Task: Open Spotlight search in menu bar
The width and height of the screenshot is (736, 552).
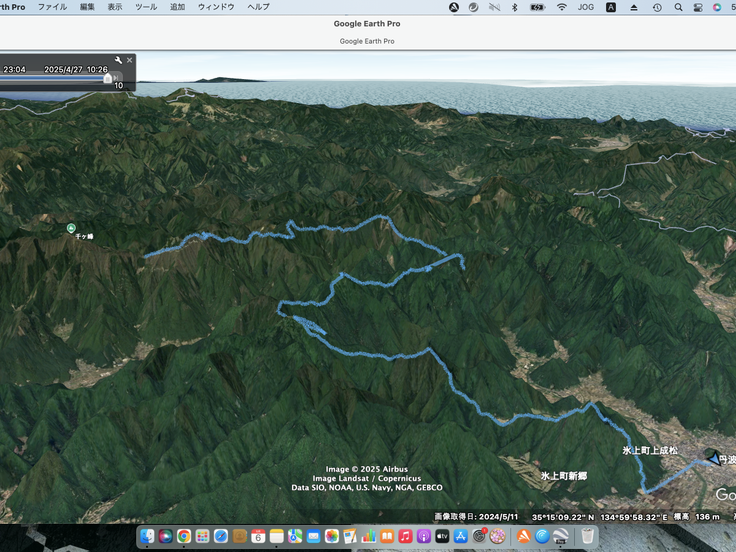Action: point(678,7)
